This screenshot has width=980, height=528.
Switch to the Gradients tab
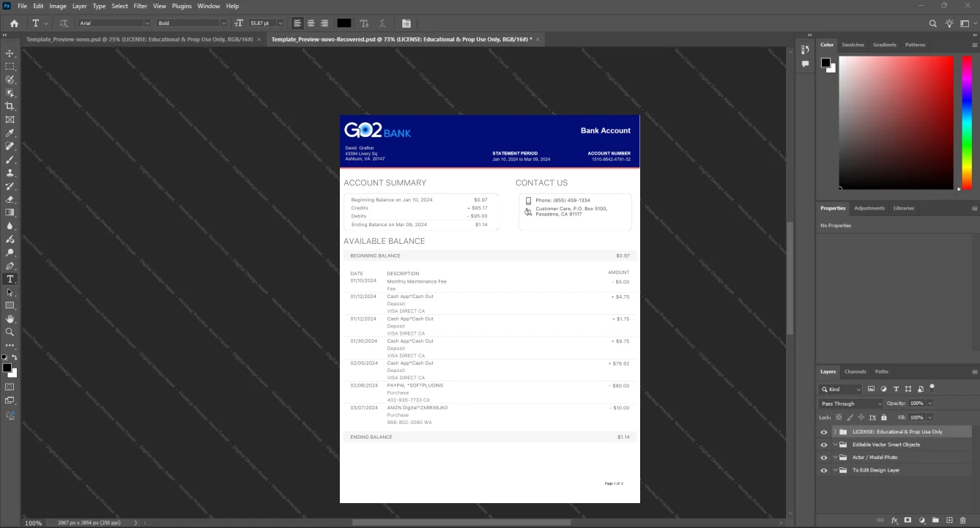(884, 45)
